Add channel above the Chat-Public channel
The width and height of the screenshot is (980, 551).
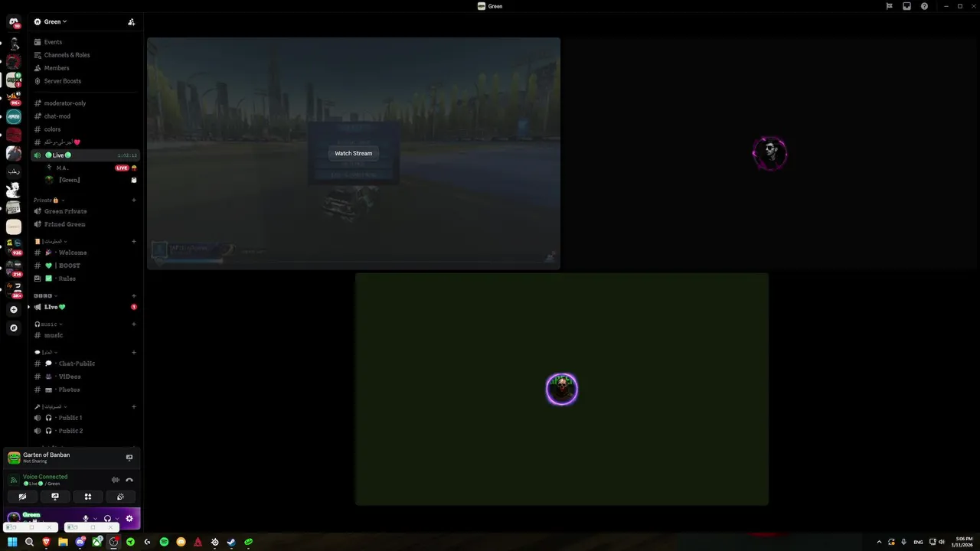pos(134,353)
